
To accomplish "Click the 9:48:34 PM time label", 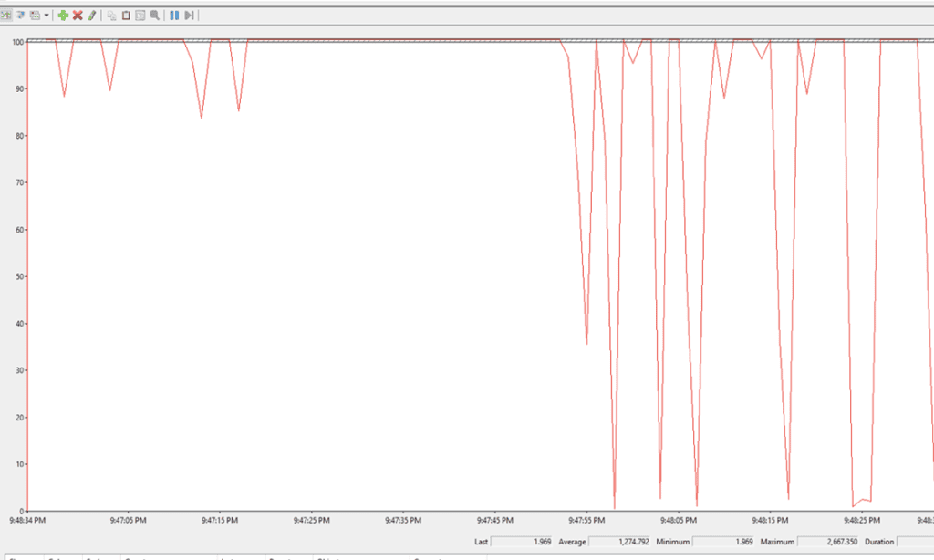I will 27,520.
